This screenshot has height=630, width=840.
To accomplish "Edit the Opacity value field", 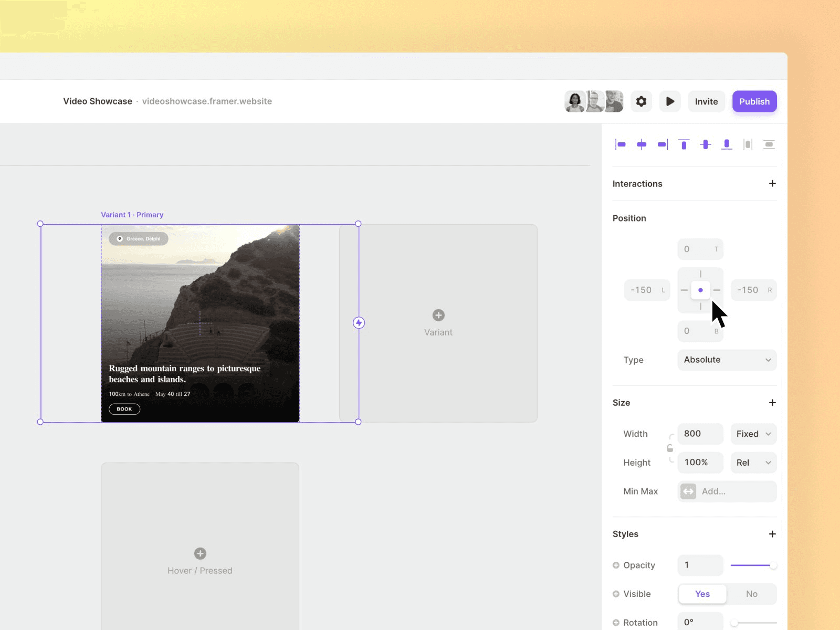I will pos(700,565).
